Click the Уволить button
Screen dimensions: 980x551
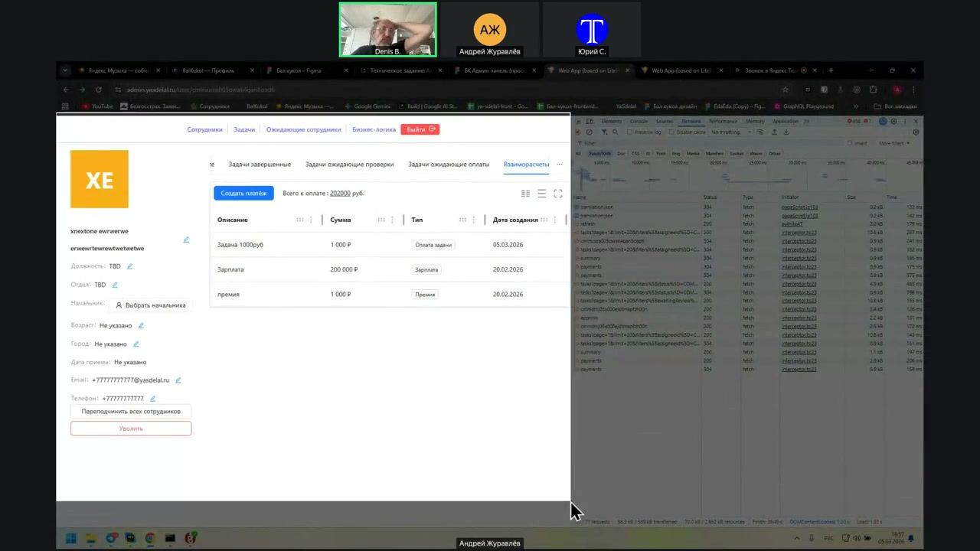click(131, 429)
